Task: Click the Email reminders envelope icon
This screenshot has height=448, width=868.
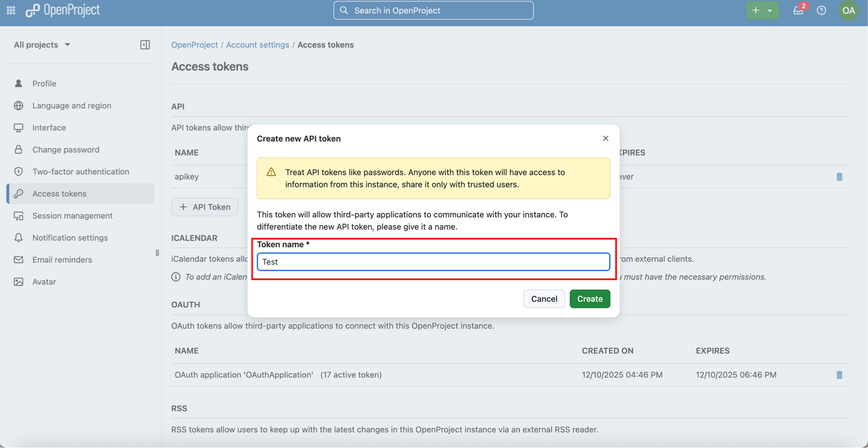Action: click(18, 260)
